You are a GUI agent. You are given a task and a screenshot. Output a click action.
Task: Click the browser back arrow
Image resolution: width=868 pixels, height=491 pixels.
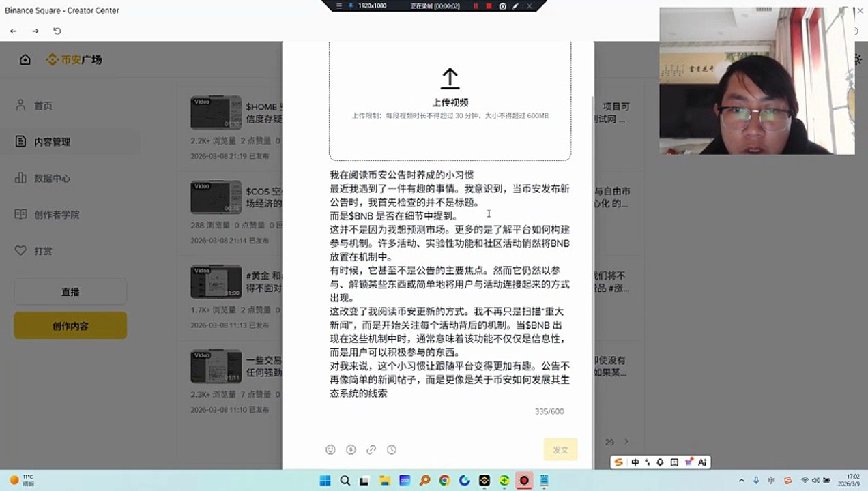click(x=14, y=31)
